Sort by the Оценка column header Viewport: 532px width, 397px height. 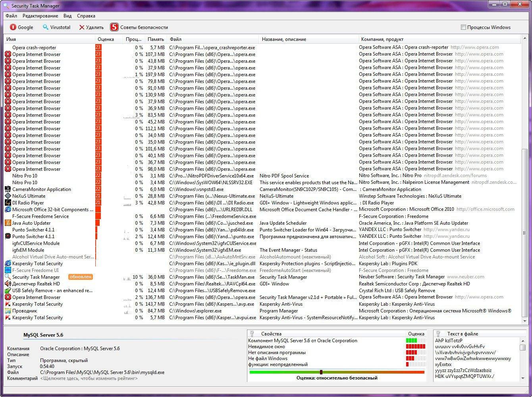(109, 39)
